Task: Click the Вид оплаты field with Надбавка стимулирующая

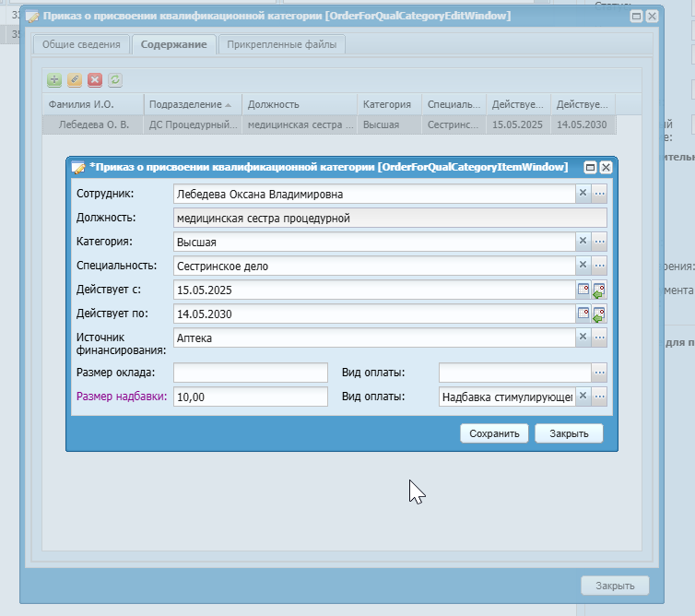Action: [x=507, y=397]
